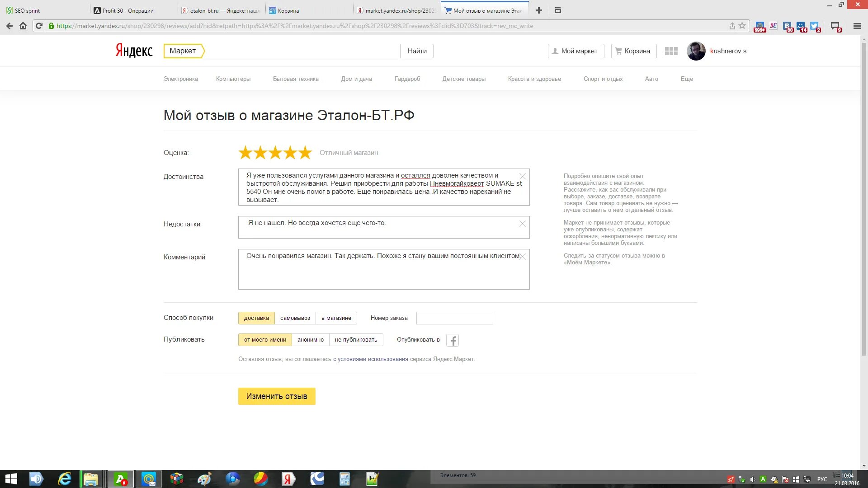Set rating to one star

245,153
